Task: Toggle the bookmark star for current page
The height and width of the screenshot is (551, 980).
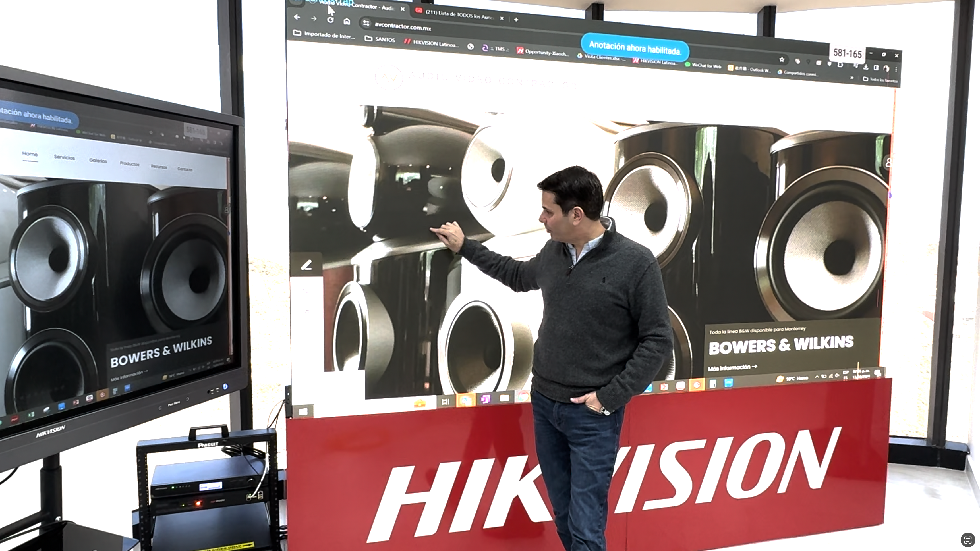Action: coord(782,60)
